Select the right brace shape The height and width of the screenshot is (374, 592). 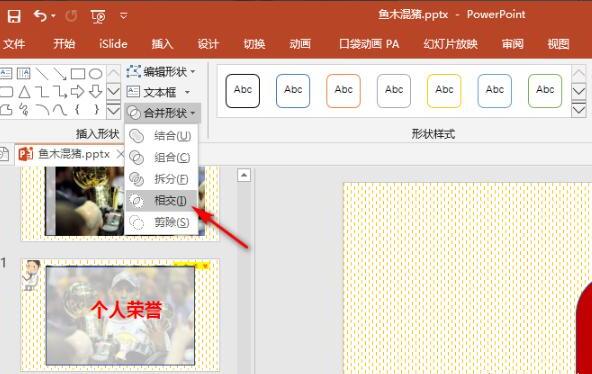[96, 109]
